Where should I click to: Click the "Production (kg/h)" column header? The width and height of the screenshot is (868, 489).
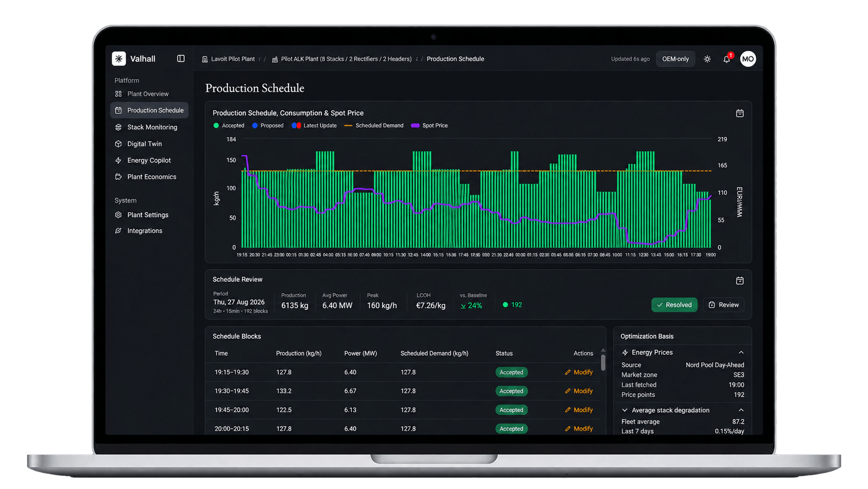coord(299,353)
